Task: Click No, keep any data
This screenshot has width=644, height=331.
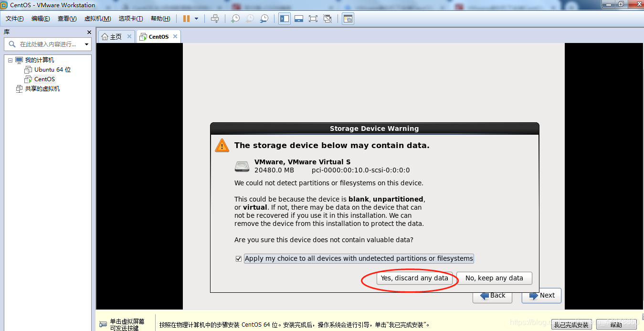Action: 494,278
